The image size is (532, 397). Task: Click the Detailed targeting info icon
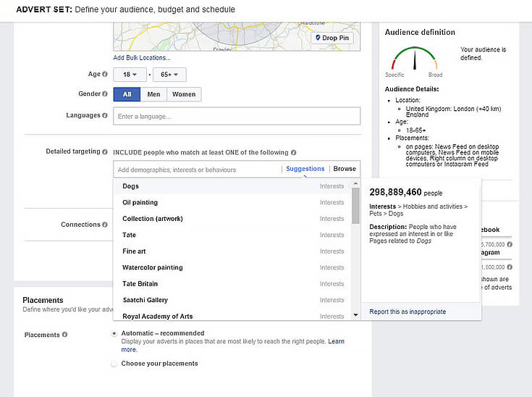(105, 152)
